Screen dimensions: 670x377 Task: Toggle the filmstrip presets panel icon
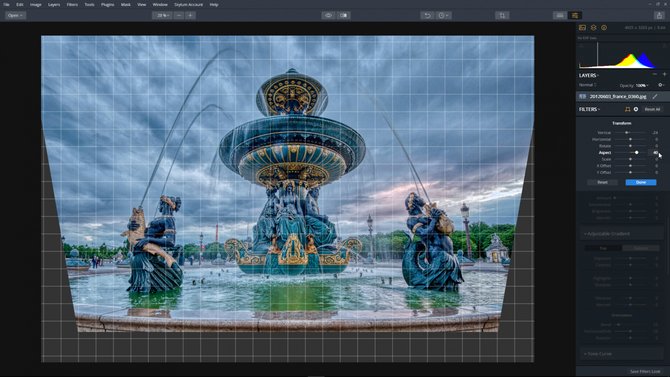[x=560, y=15]
